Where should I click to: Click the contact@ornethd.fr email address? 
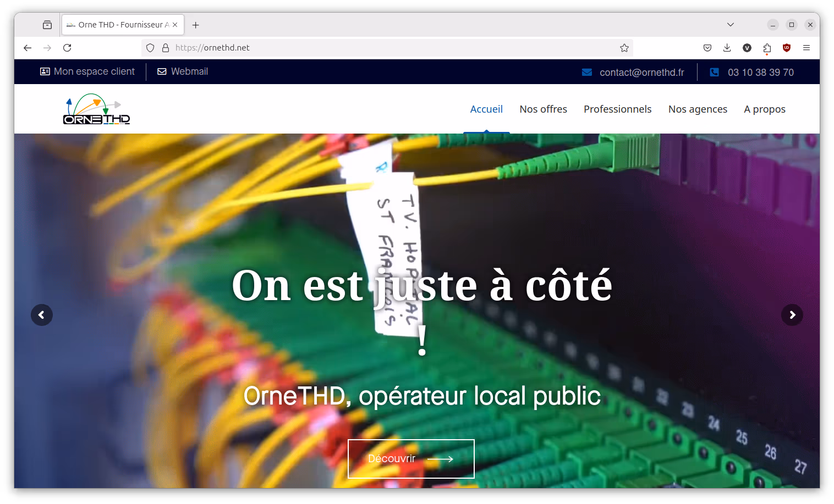pos(642,73)
